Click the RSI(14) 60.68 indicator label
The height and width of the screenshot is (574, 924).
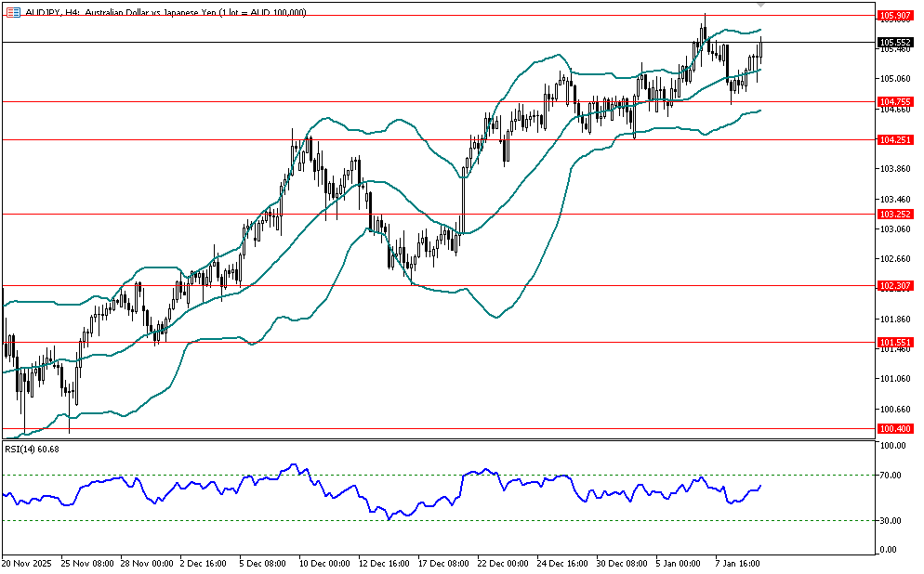coord(33,450)
